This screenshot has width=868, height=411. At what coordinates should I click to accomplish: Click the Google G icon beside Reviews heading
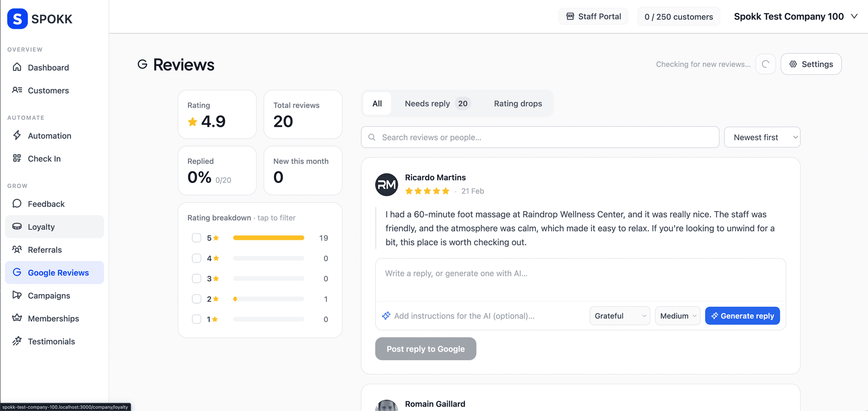coord(142,64)
